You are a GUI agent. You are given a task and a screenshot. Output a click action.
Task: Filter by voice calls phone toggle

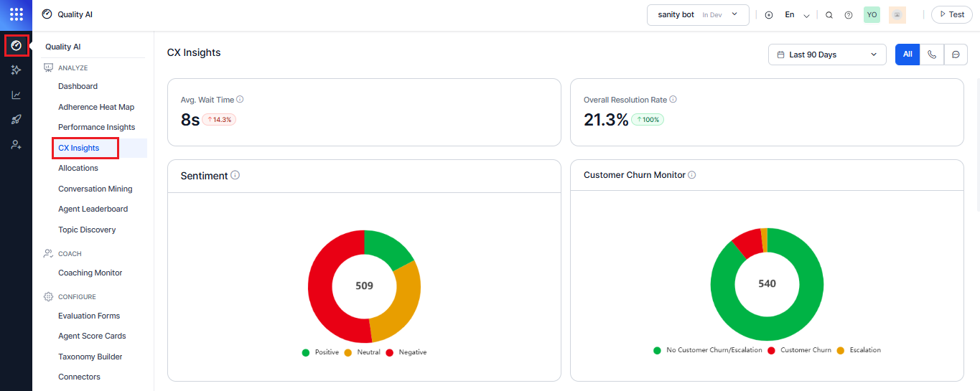point(931,55)
